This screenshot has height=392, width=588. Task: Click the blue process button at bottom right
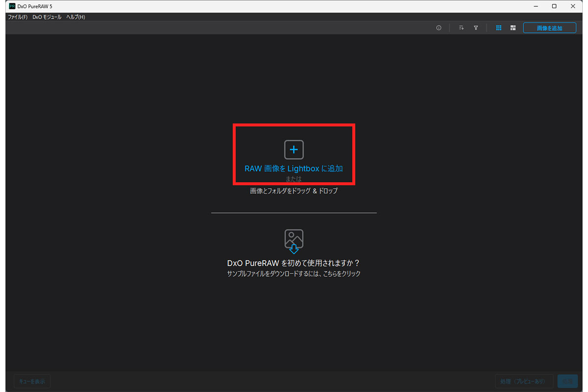[567, 381]
